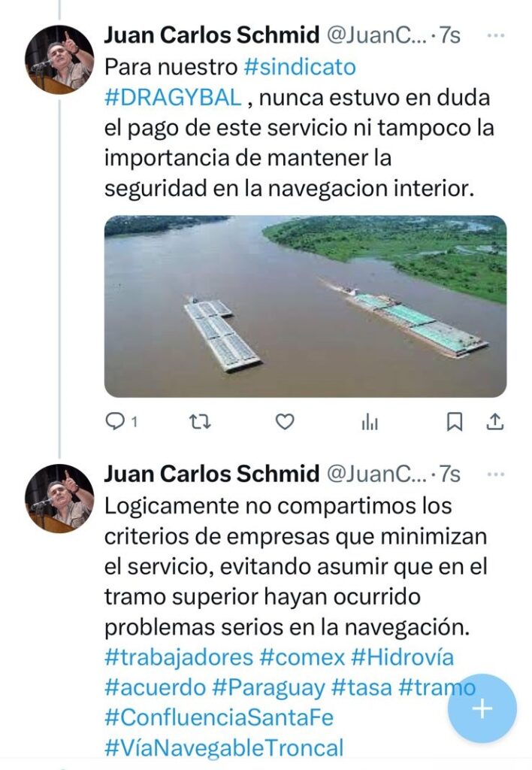Open more options on second tweet

pyautogui.click(x=496, y=474)
